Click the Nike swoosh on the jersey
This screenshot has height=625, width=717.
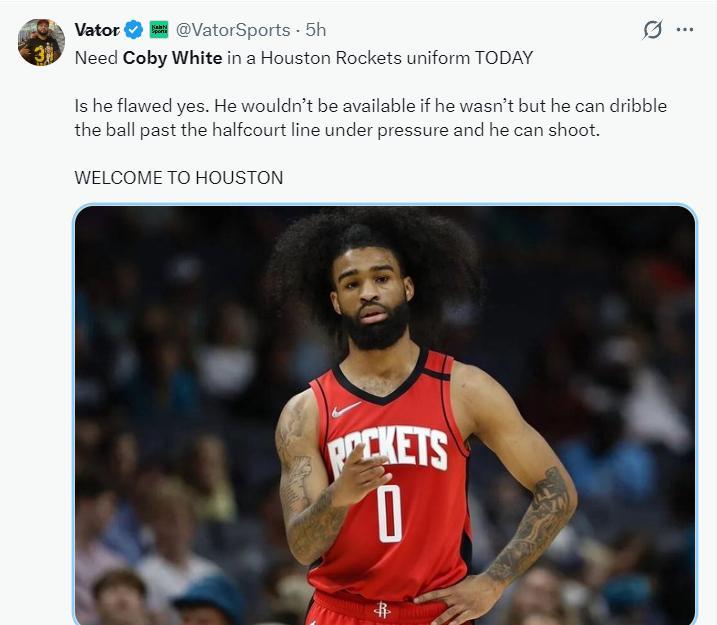345,409
